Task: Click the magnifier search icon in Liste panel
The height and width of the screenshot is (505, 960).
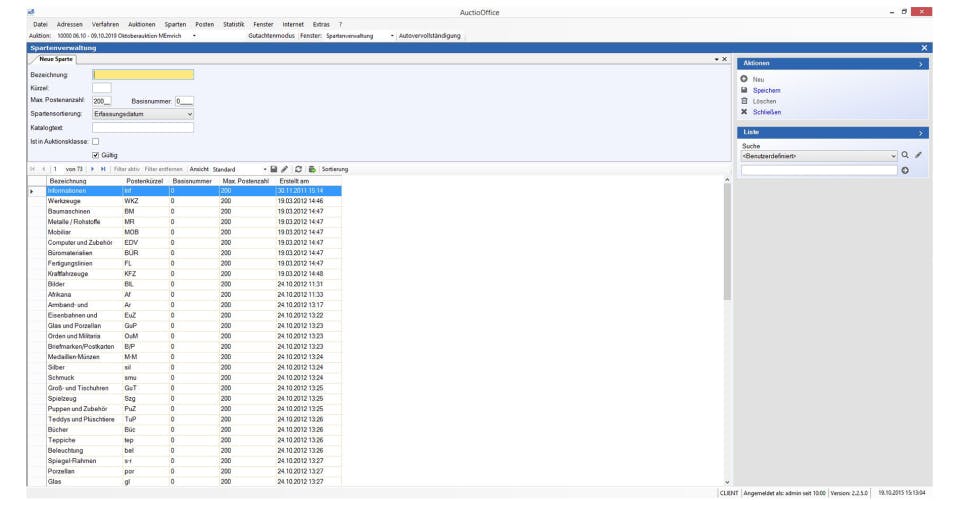Action: [905, 155]
